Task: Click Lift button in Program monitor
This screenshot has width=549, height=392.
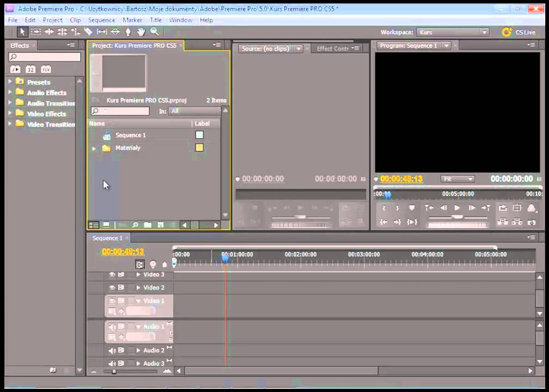Action: pyautogui.click(x=503, y=222)
